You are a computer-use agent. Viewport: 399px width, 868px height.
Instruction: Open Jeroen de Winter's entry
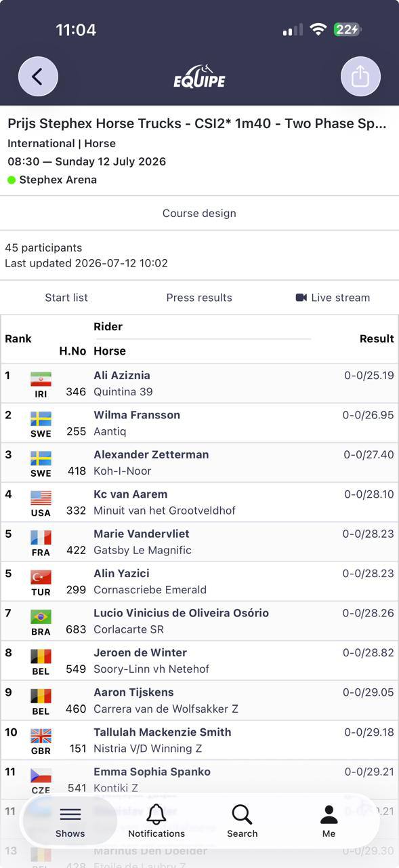199,660
